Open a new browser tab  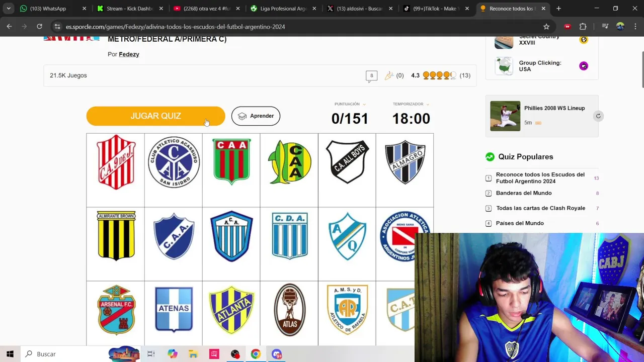pos(558,9)
